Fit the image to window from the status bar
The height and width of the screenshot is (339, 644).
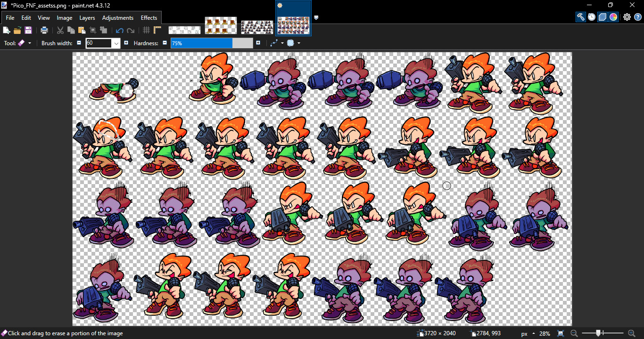[561, 333]
